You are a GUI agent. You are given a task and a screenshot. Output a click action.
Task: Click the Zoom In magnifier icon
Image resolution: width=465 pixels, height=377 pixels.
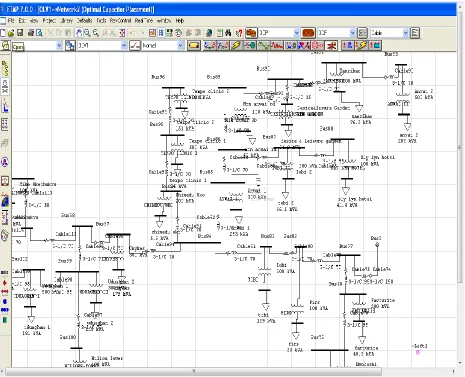coord(87,33)
